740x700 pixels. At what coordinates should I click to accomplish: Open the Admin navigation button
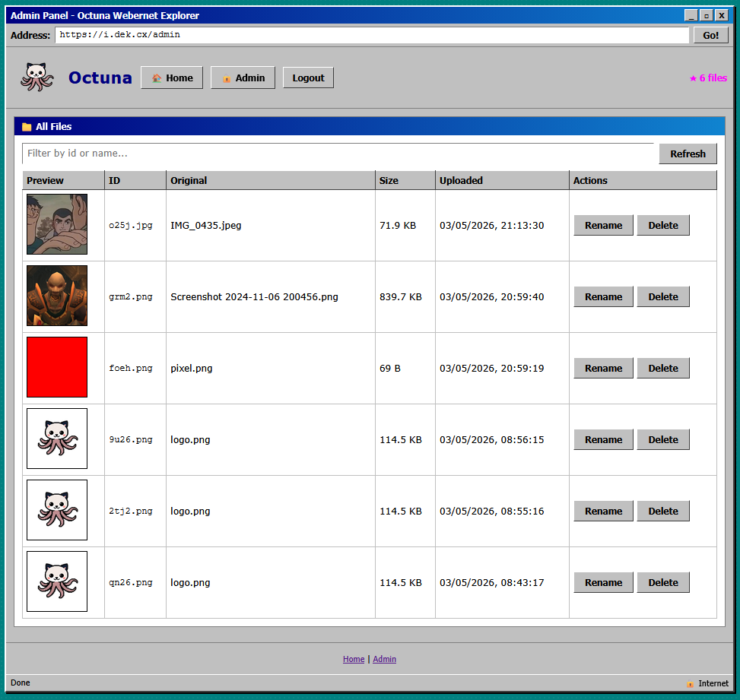243,78
